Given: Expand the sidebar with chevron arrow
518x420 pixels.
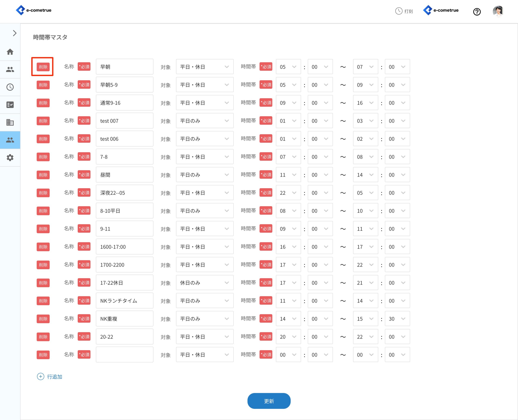Looking at the screenshot, I should pyautogui.click(x=15, y=33).
